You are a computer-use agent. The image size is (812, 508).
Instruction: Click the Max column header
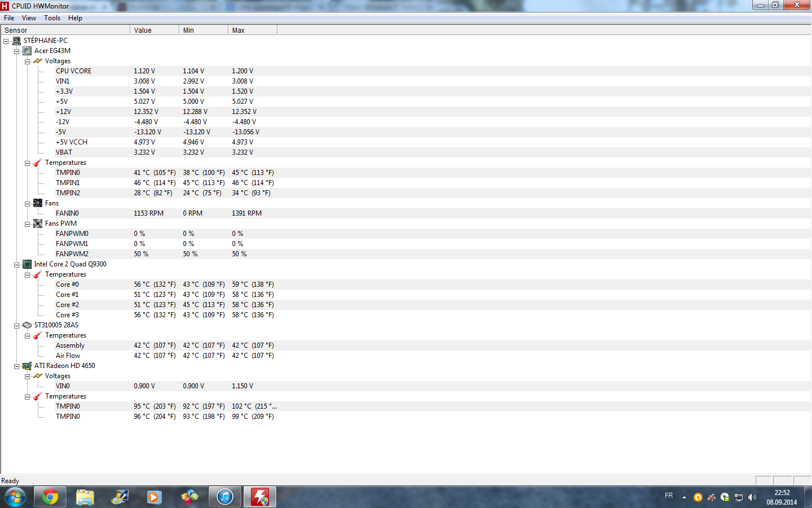tap(253, 30)
